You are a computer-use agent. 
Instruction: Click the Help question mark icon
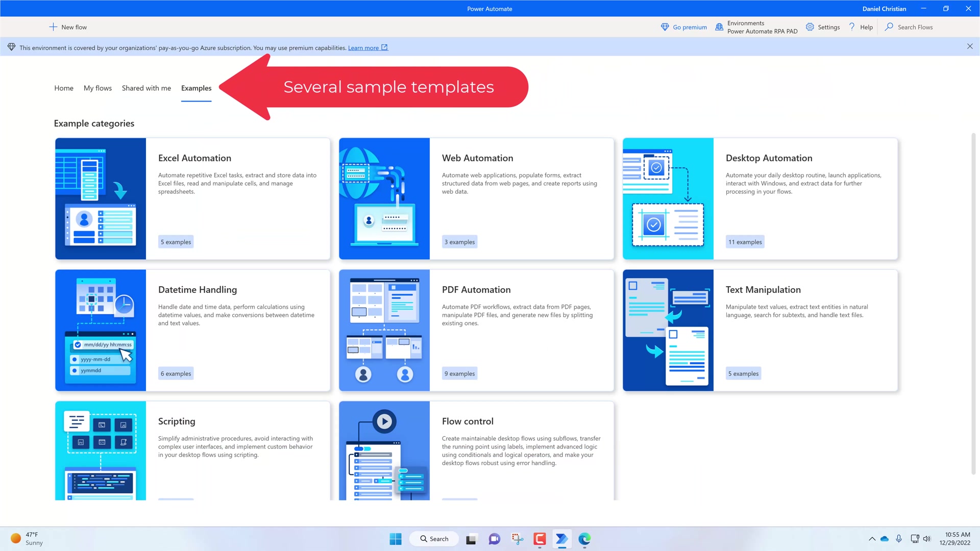click(851, 27)
